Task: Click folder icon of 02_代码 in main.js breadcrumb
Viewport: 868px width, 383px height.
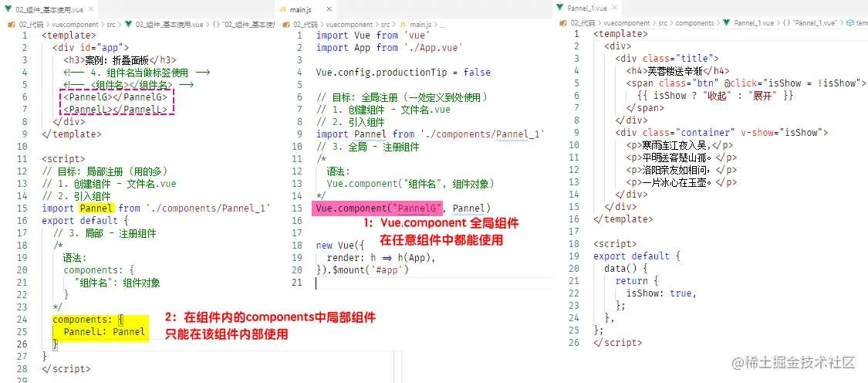Action: [287, 25]
